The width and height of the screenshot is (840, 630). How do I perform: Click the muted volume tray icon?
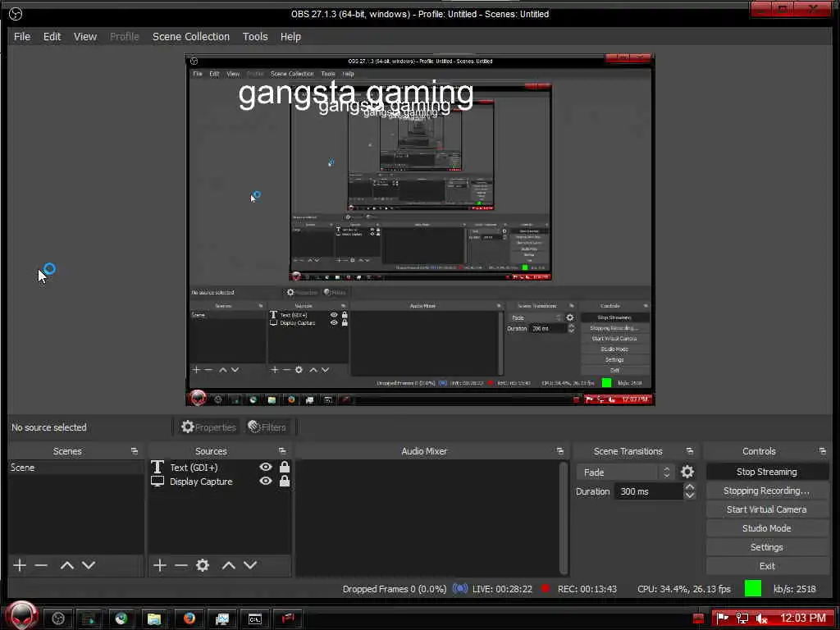tap(761, 619)
